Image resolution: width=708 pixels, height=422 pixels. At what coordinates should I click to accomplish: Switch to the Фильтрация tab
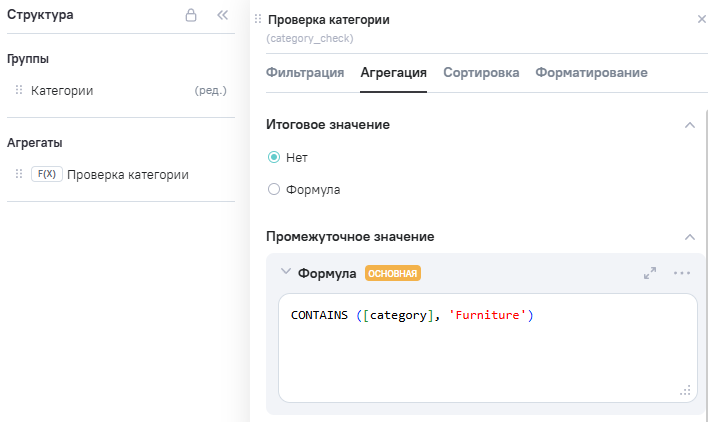click(x=305, y=73)
